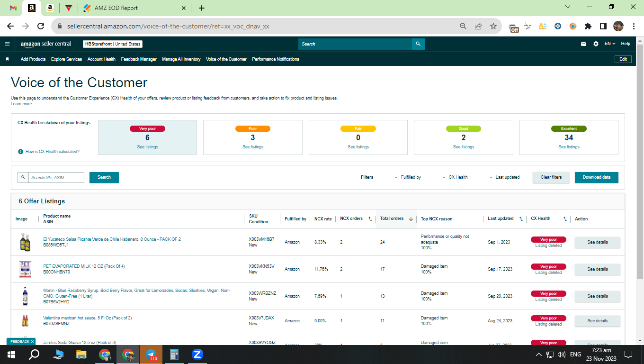644x364 pixels.
Task: Click the Search button beside ASIN field
Action: (x=104, y=177)
